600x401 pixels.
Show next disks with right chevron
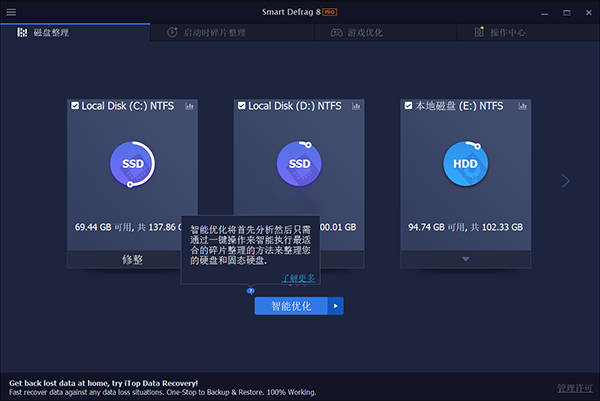[565, 181]
